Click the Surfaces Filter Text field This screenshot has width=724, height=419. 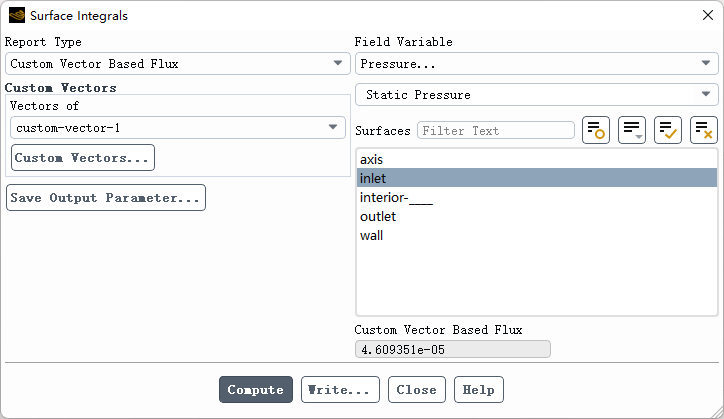pyautogui.click(x=496, y=130)
